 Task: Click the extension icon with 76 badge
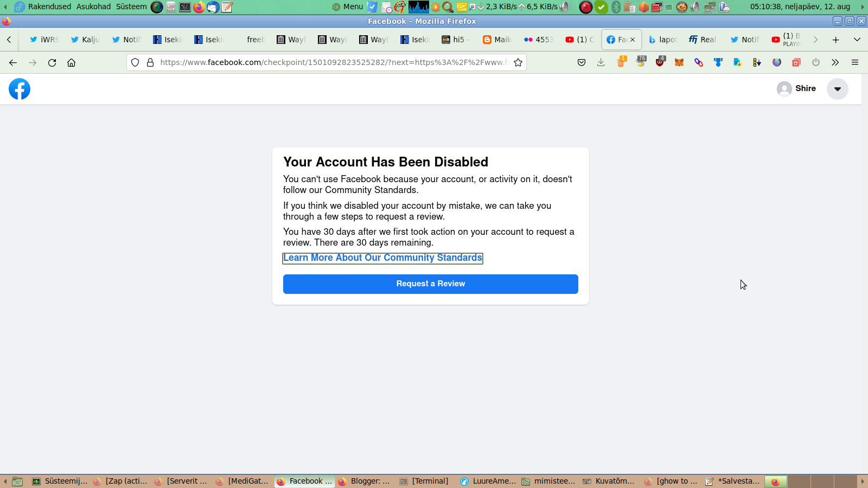(x=641, y=62)
